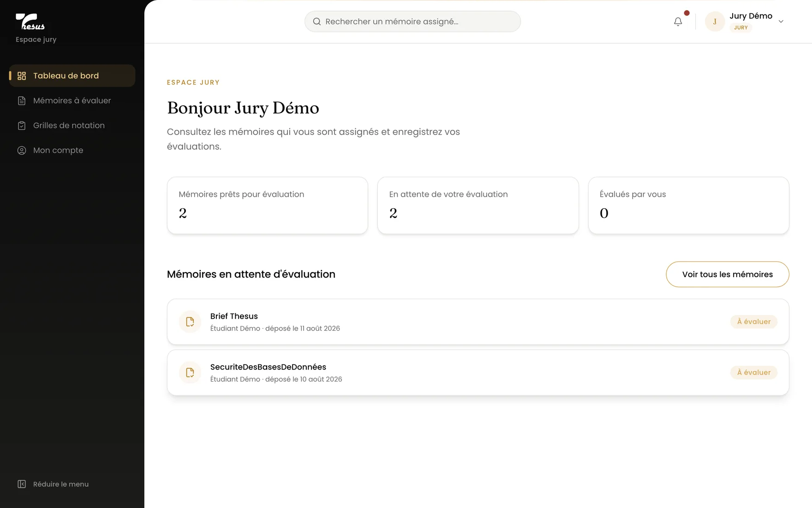Click the SecuriteDesBasesDeDonnées file icon
Image resolution: width=812 pixels, height=508 pixels.
(190, 373)
